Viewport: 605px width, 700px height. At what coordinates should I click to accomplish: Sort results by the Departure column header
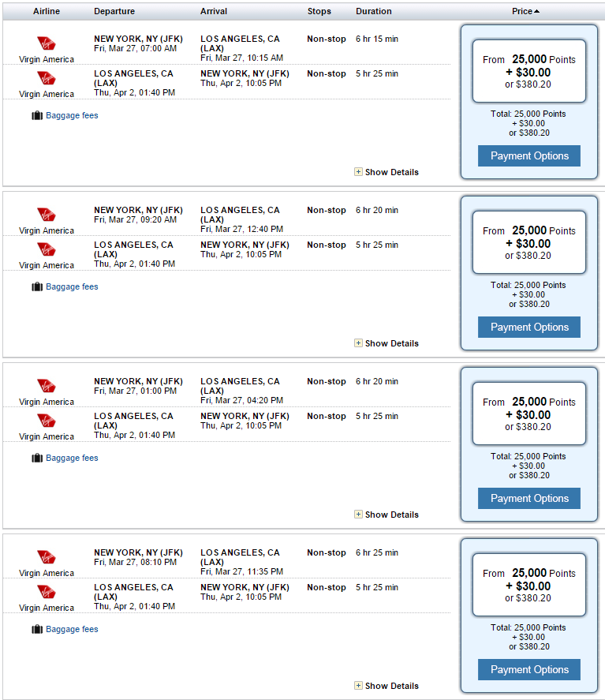click(114, 11)
